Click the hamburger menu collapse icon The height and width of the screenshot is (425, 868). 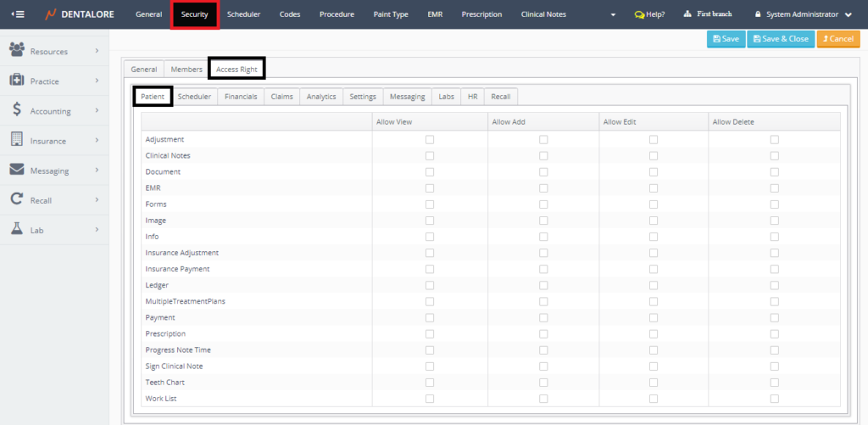click(x=17, y=14)
